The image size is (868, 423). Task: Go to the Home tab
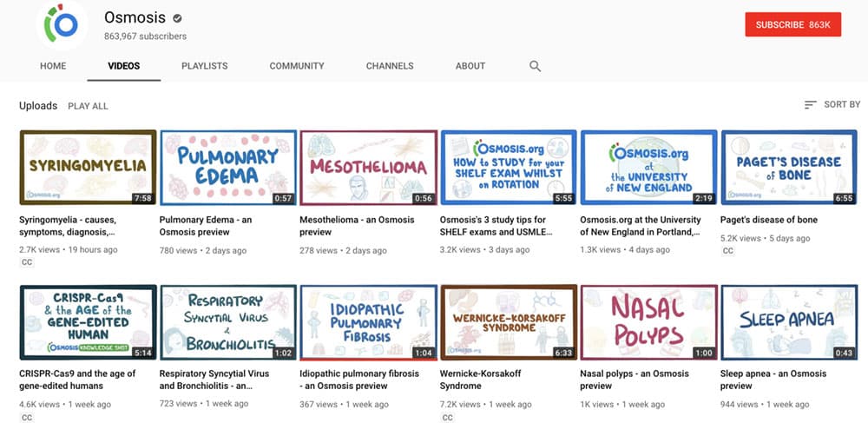click(x=53, y=66)
